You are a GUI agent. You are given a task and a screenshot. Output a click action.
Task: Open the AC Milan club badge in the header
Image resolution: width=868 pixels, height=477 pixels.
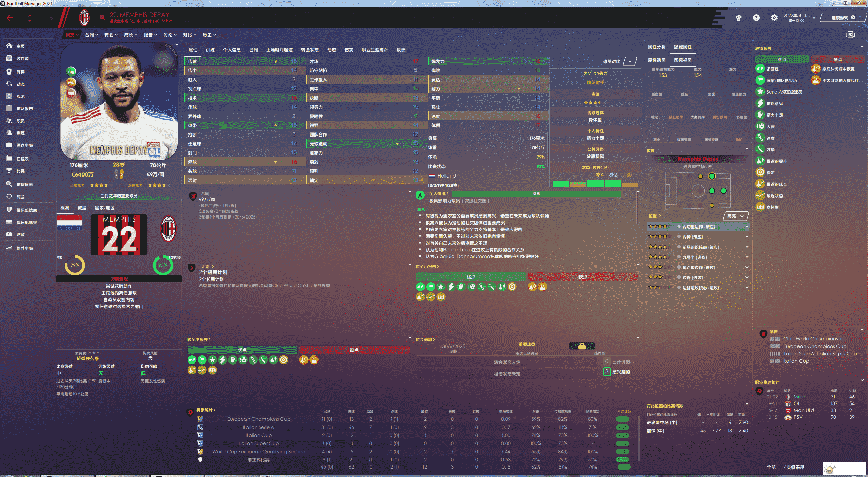(x=84, y=18)
